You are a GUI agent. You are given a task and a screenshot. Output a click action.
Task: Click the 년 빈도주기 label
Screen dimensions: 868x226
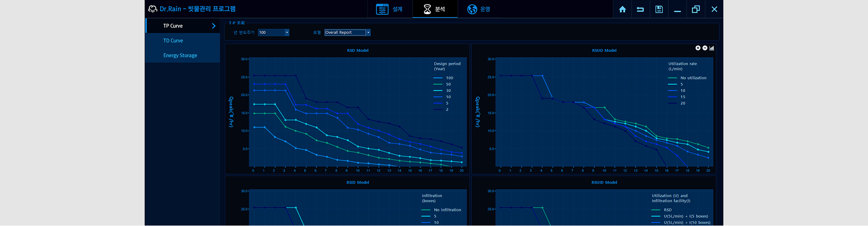[x=244, y=33]
